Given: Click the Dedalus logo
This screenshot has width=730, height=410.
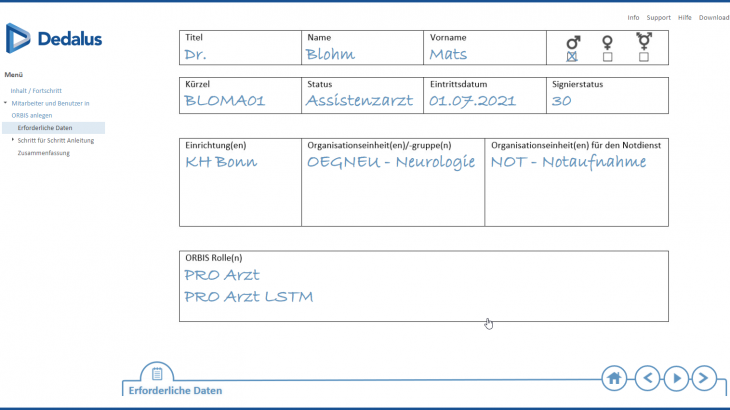Looking at the screenshot, I should pos(53,39).
